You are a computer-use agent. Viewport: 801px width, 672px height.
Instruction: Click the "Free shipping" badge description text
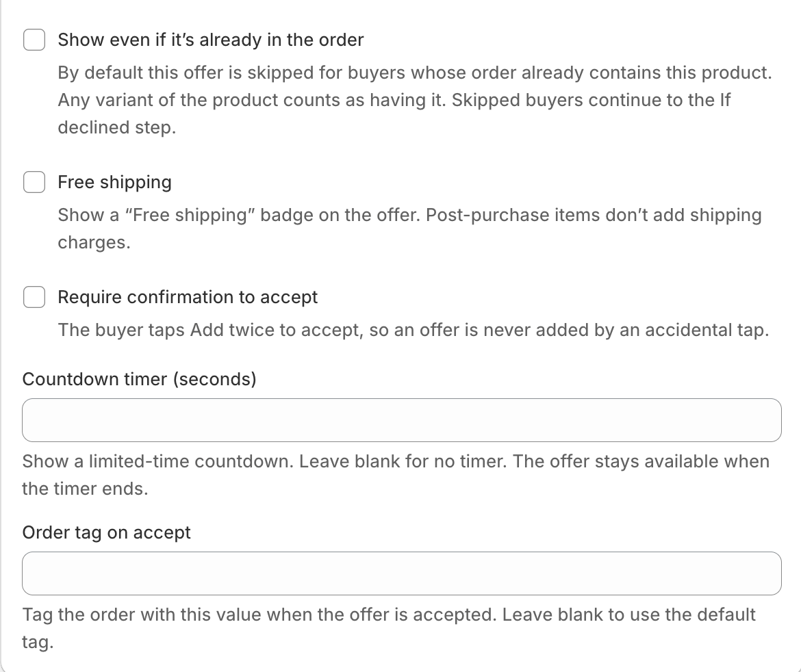409,229
